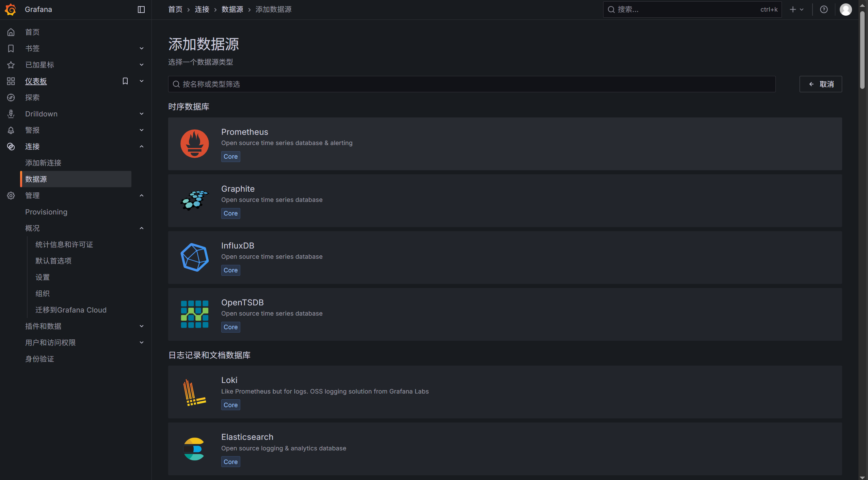Open 迁移到Grafana Cloud item
The image size is (868, 480).
(x=71, y=310)
